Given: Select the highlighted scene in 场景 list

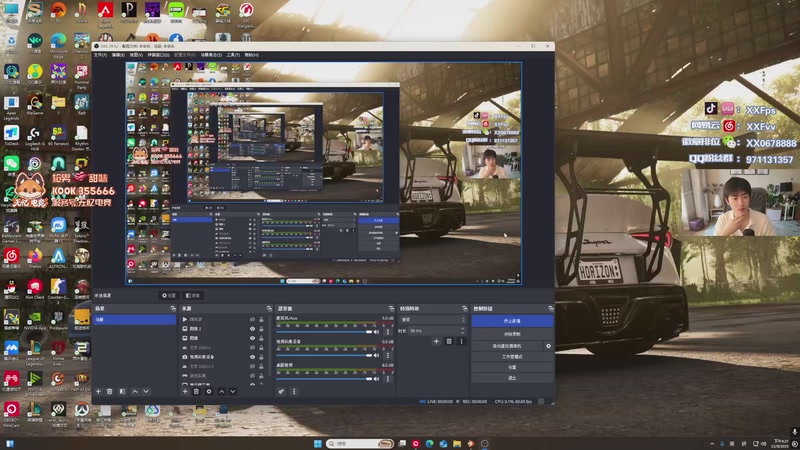Looking at the screenshot, I should (135, 319).
